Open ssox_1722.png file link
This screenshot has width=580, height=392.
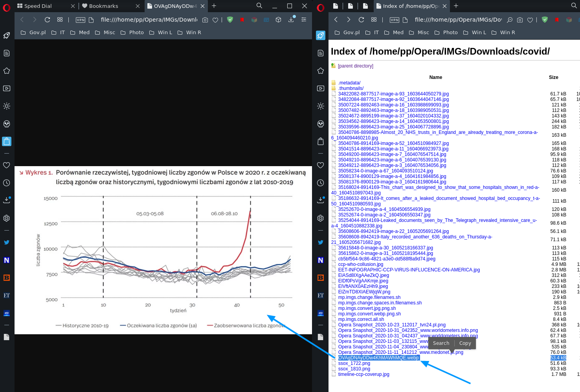pyautogui.click(x=354, y=363)
